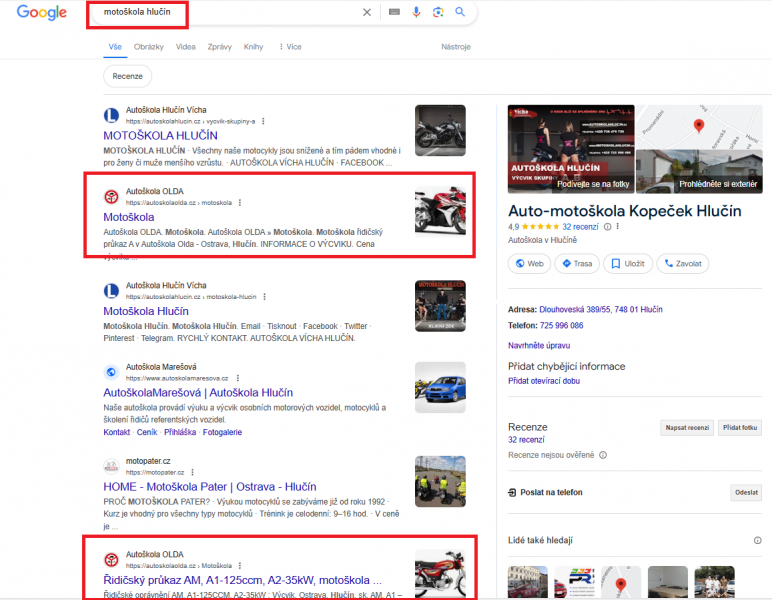Image resolution: width=772 pixels, height=600 pixels.
Task: Click favicon of first Autoškola Hlučín Vícha result
Action: pos(111,116)
